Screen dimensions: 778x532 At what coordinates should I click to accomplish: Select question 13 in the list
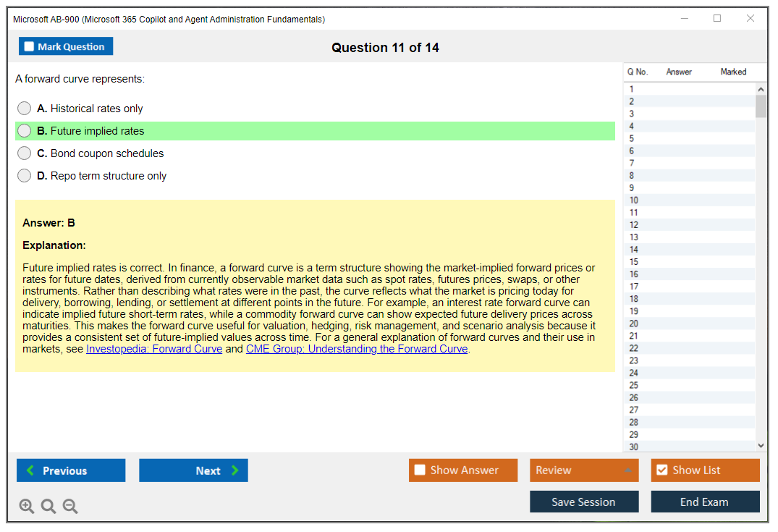[x=690, y=237]
